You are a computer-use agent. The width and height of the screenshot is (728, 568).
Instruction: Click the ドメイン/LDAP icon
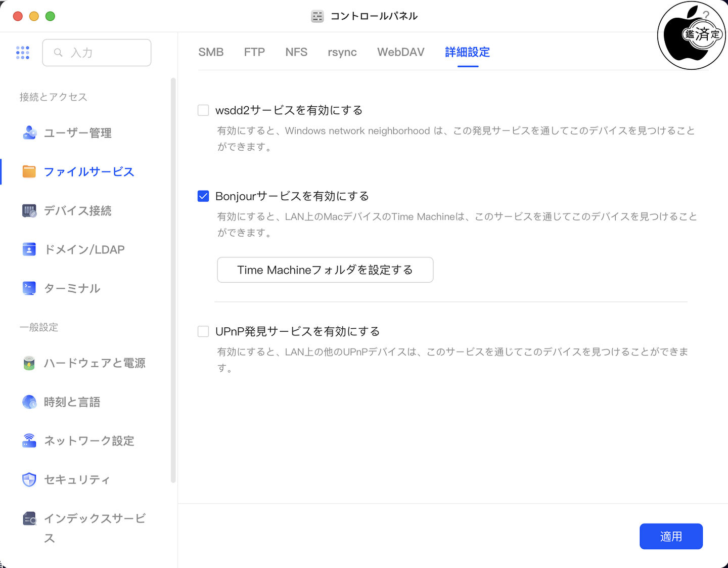coord(29,249)
